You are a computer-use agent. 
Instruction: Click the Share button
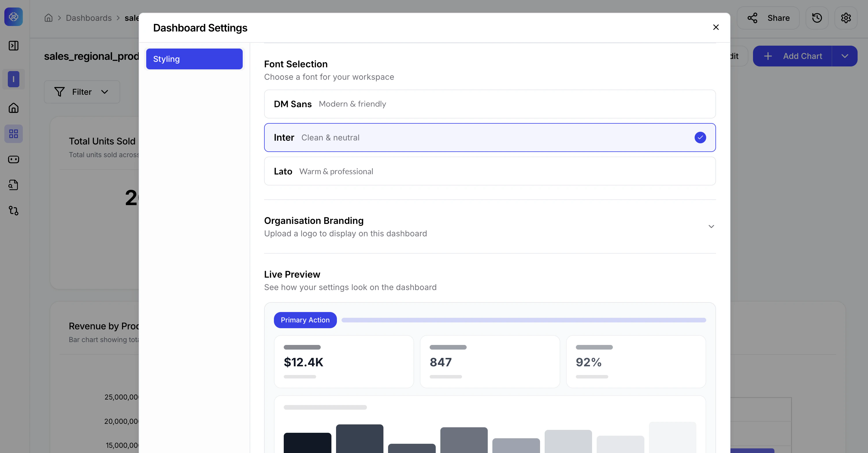click(768, 18)
